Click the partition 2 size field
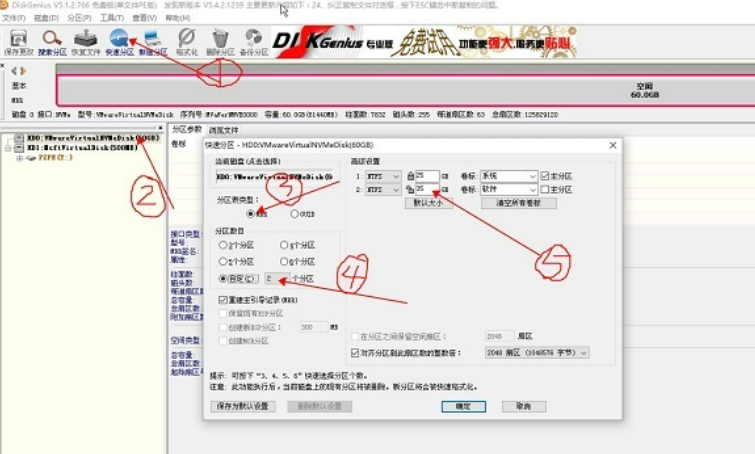This screenshot has height=454, width=755. click(x=428, y=190)
